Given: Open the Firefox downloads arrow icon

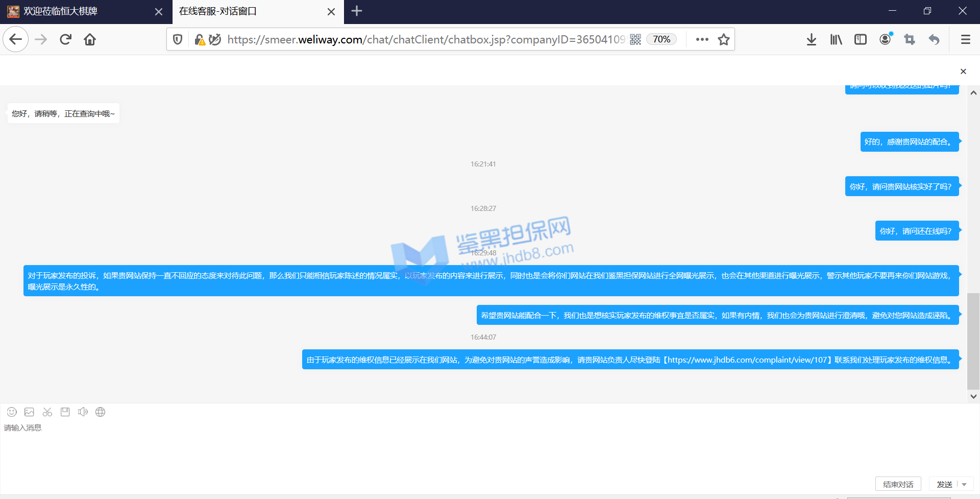Looking at the screenshot, I should coord(811,39).
